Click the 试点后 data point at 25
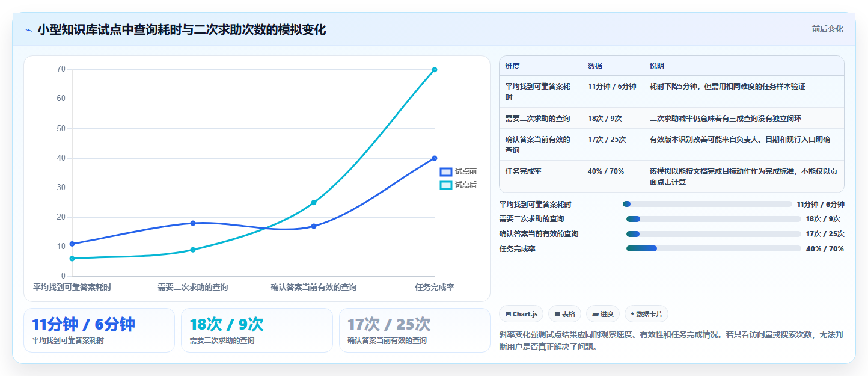The width and height of the screenshot is (868, 376). click(x=314, y=203)
